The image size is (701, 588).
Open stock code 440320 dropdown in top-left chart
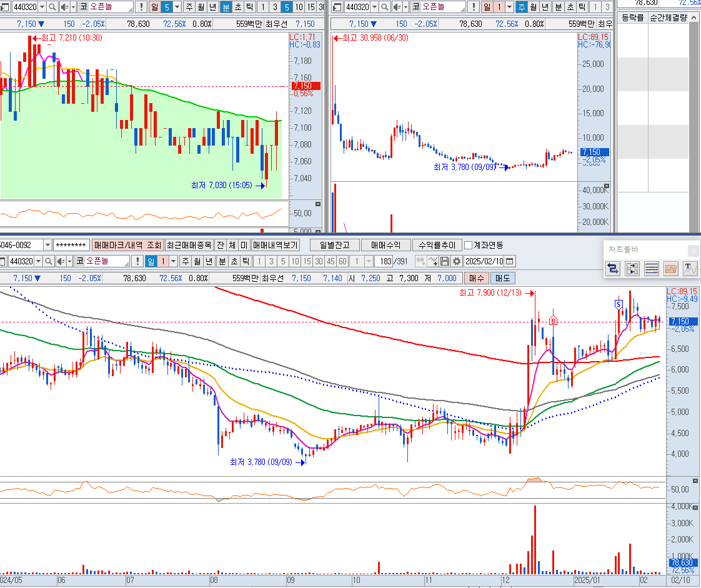click(x=42, y=7)
